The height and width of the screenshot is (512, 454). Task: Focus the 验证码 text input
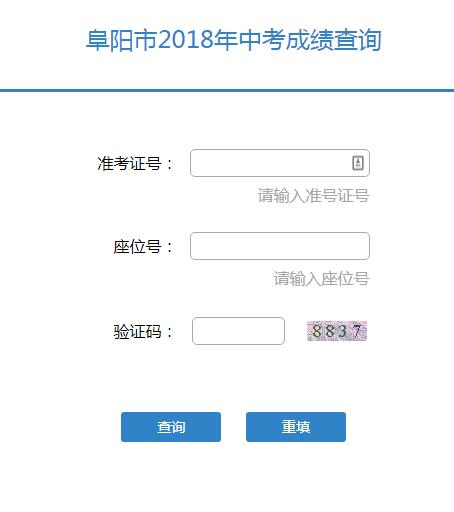click(238, 331)
